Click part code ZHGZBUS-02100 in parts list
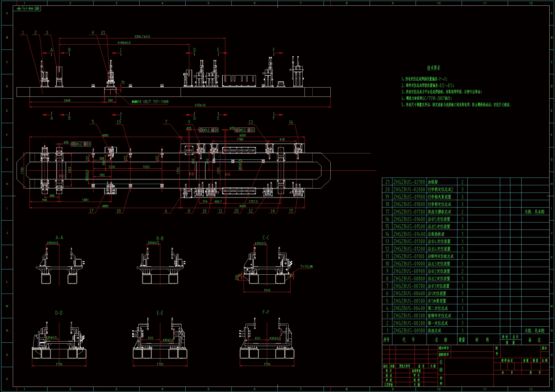 409,182
